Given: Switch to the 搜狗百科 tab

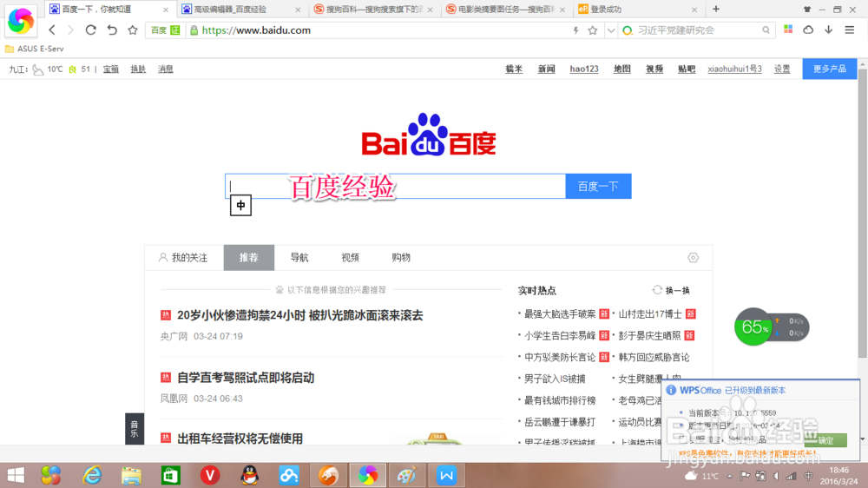Looking at the screenshot, I should click(373, 10).
